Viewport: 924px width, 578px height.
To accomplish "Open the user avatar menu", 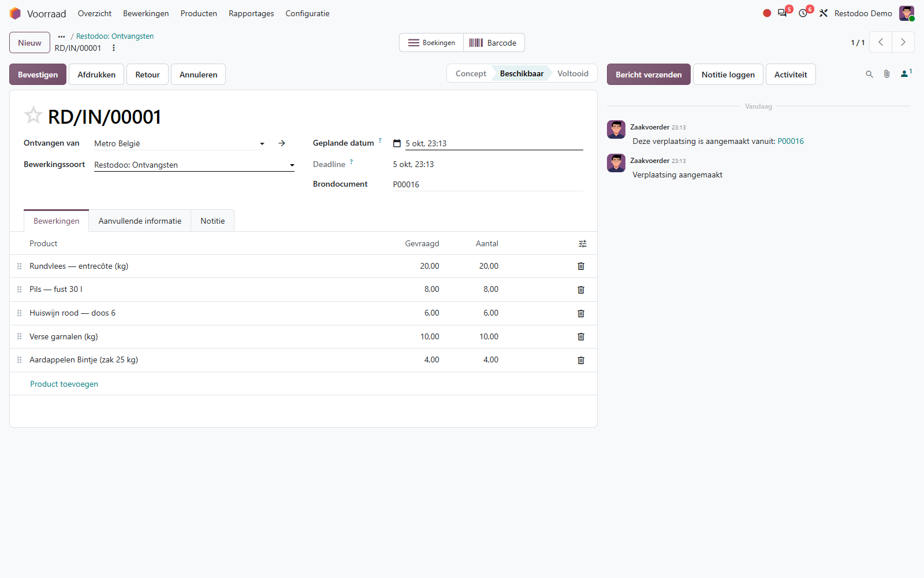I will [907, 13].
